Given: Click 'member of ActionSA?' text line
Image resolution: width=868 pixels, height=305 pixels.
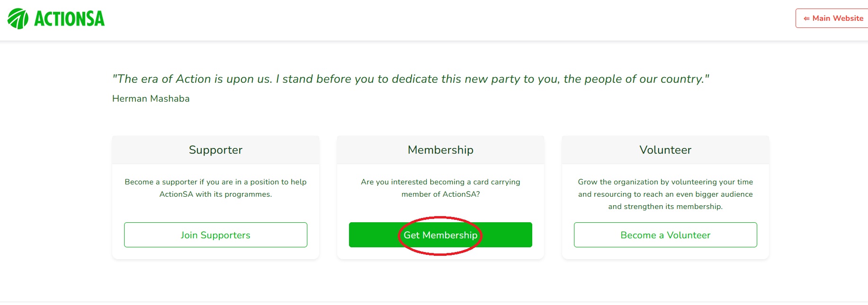Looking at the screenshot, I should pos(440,194).
